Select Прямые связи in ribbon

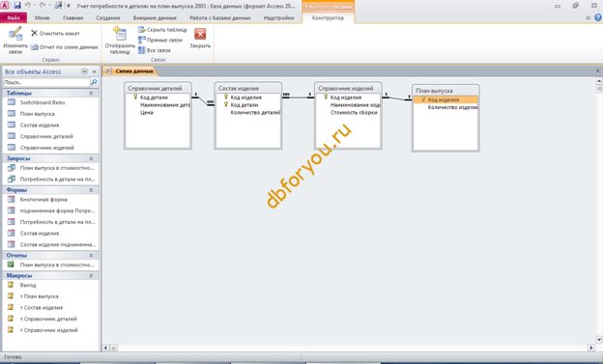(x=160, y=40)
